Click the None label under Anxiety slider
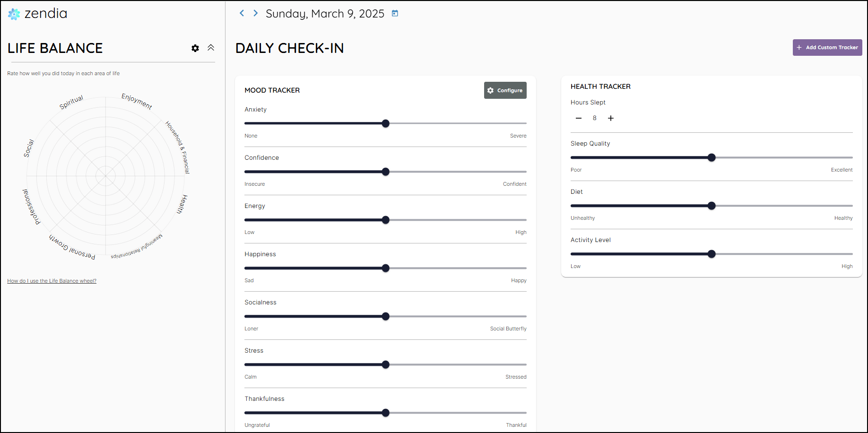Image resolution: width=868 pixels, height=433 pixels. tap(251, 136)
